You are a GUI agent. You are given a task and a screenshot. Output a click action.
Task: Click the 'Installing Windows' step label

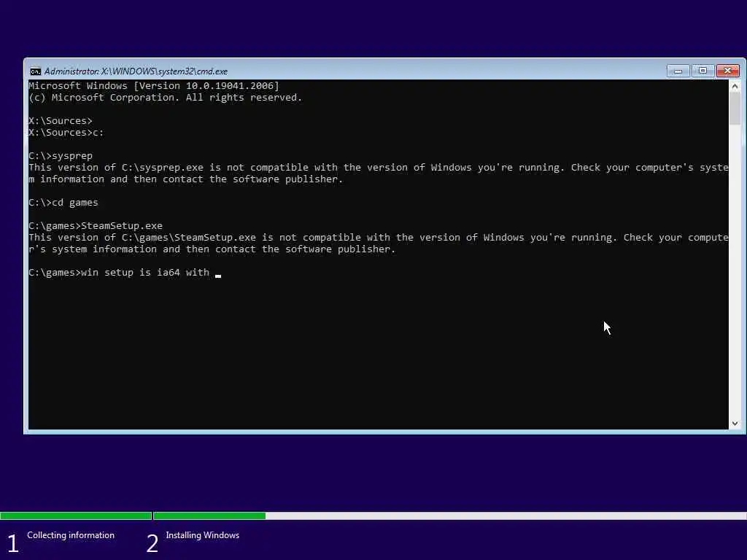203,535
